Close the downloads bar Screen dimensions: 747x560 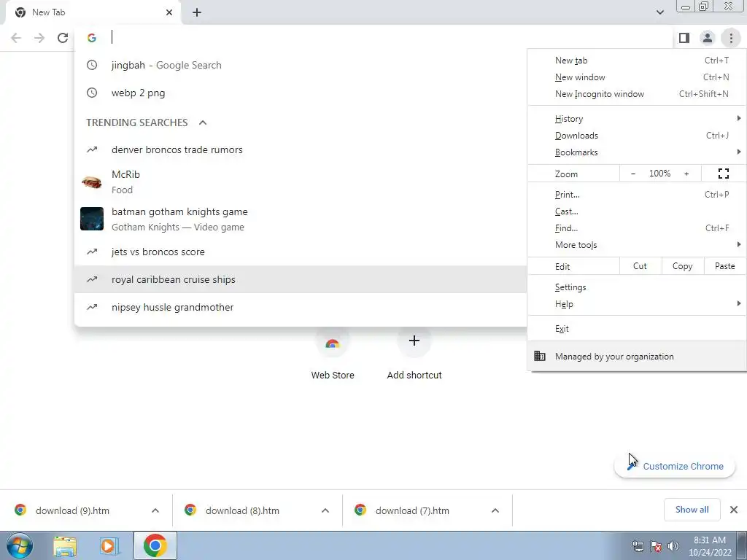coord(734,510)
